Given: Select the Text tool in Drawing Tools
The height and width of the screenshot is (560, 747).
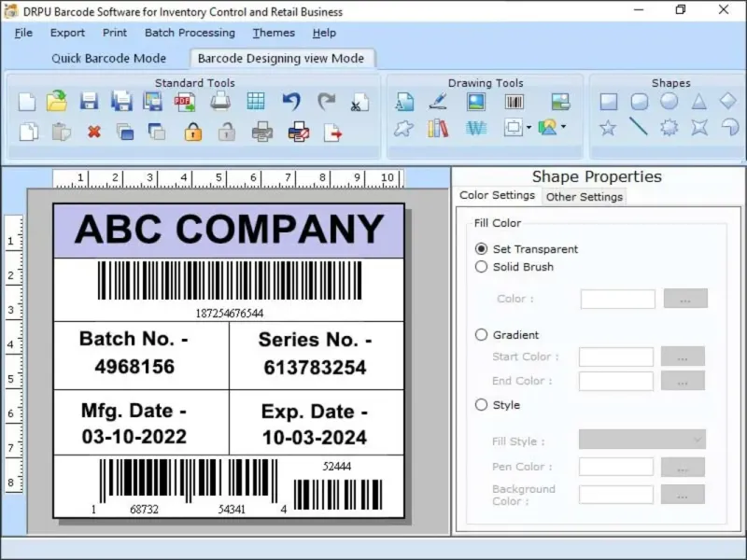Looking at the screenshot, I should (405, 102).
